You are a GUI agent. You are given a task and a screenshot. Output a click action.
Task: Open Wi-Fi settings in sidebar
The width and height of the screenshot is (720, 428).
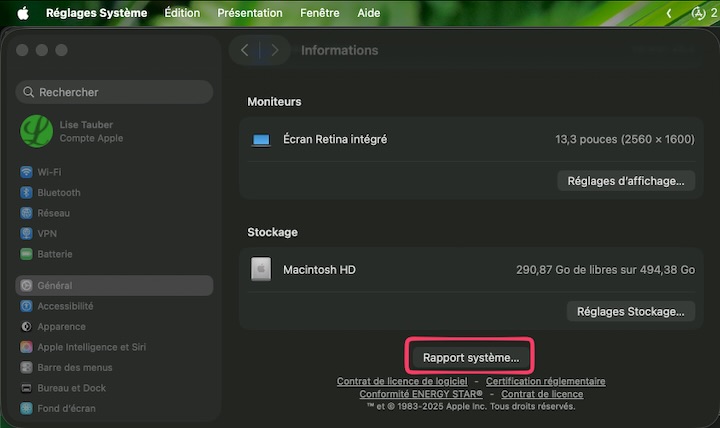pyautogui.click(x=48, y=172)
